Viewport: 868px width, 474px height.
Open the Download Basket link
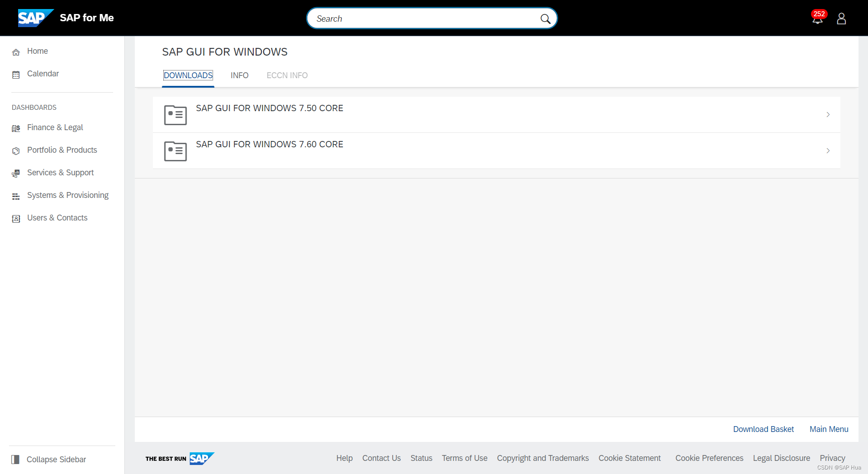(763, 429)
